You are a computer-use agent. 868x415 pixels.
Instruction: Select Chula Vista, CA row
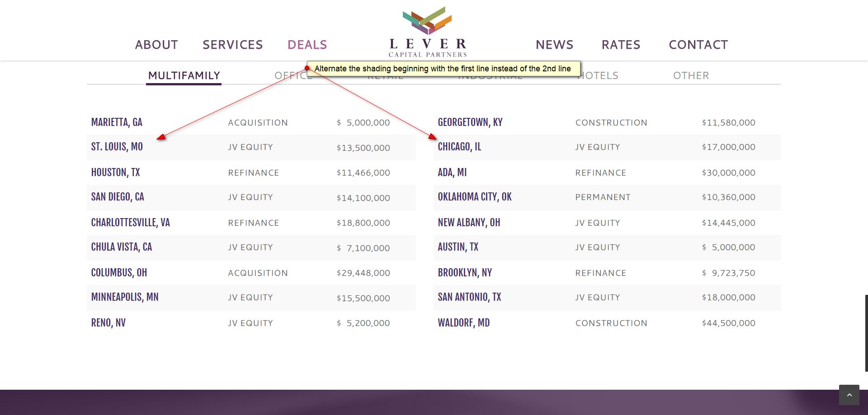pos(251,247)
